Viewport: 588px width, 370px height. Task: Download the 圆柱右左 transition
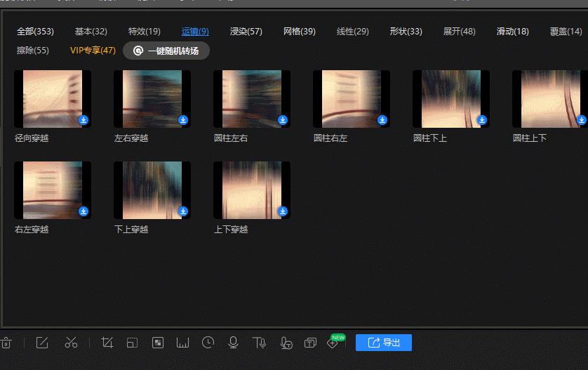pyautogui.click(x=382, y=119)
